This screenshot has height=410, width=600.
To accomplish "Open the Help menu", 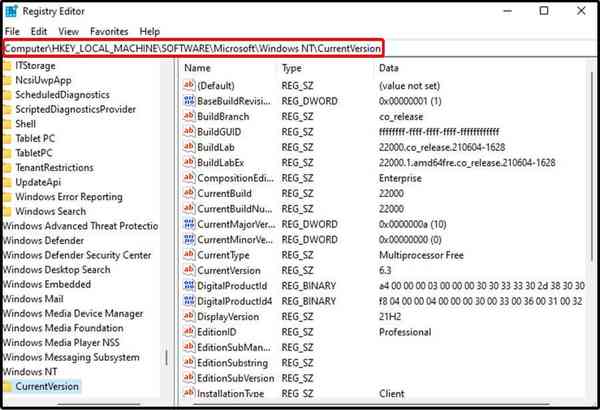I will click(150, 31).
